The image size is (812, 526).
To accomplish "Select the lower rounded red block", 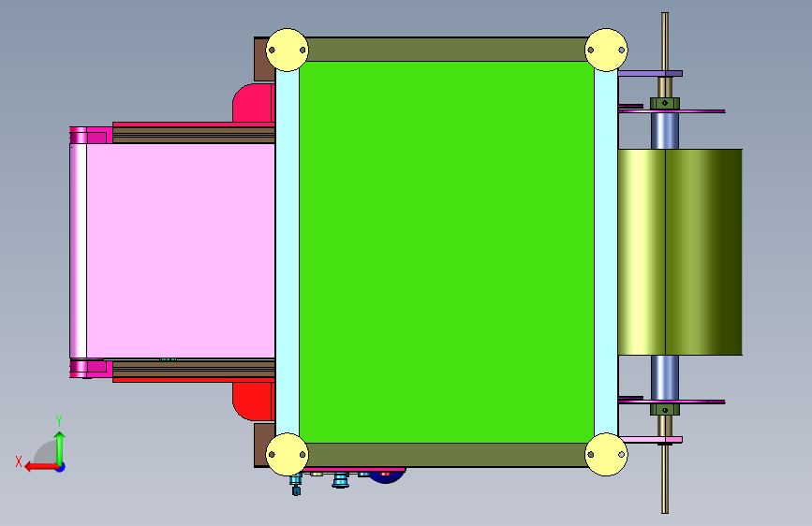I will point(254,402).
